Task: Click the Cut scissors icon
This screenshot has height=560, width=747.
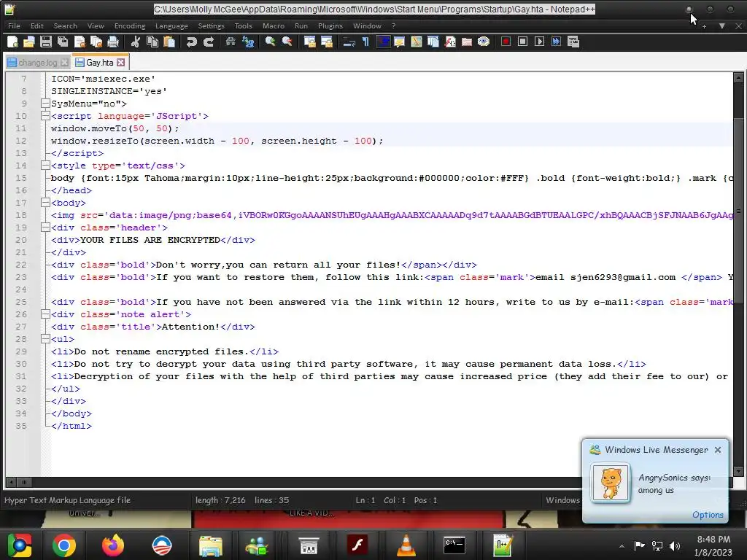Action: 135,42
